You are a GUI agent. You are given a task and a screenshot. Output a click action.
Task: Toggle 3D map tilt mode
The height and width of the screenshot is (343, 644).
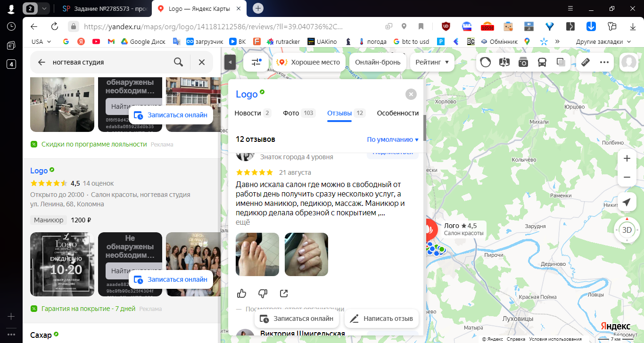(627, 230)
